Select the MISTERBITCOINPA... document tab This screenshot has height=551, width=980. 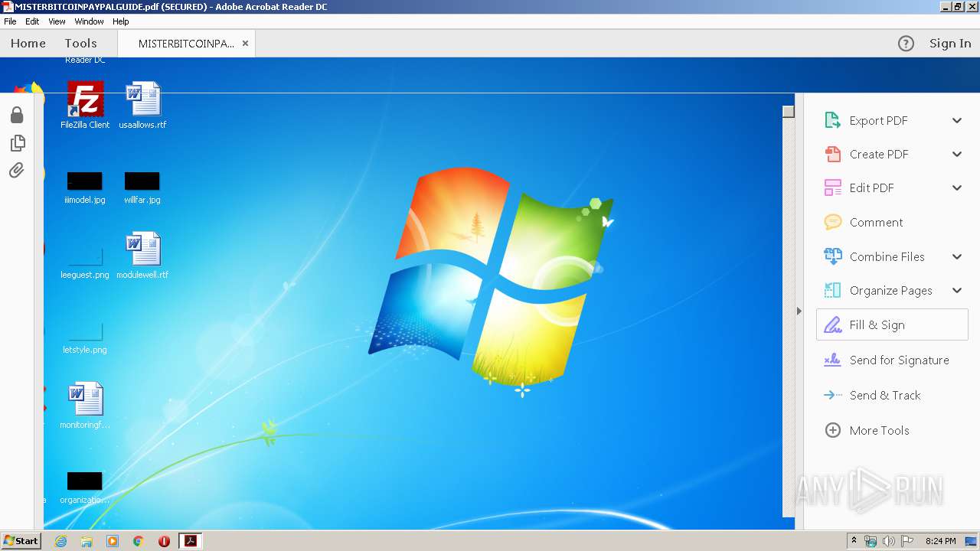(x=186, y=44)
